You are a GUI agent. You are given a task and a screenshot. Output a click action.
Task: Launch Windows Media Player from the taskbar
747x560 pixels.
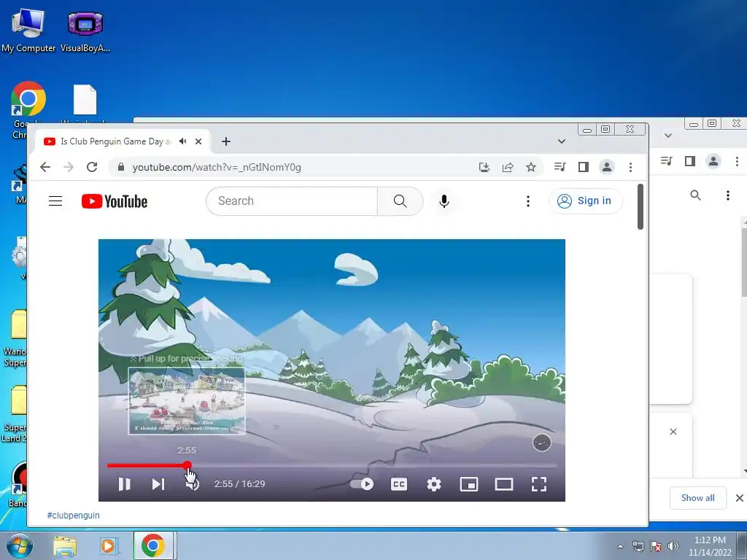tap(108, 545)
